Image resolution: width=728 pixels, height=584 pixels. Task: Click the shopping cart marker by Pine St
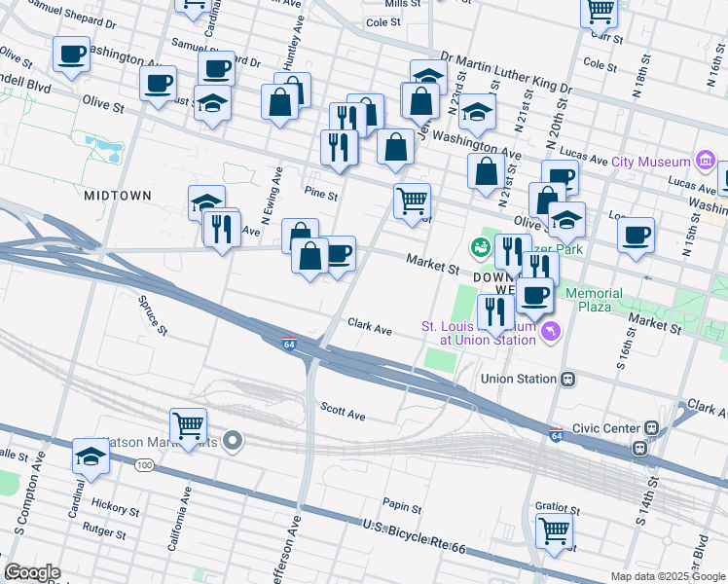pyautogui.click(x=412, y=201)
